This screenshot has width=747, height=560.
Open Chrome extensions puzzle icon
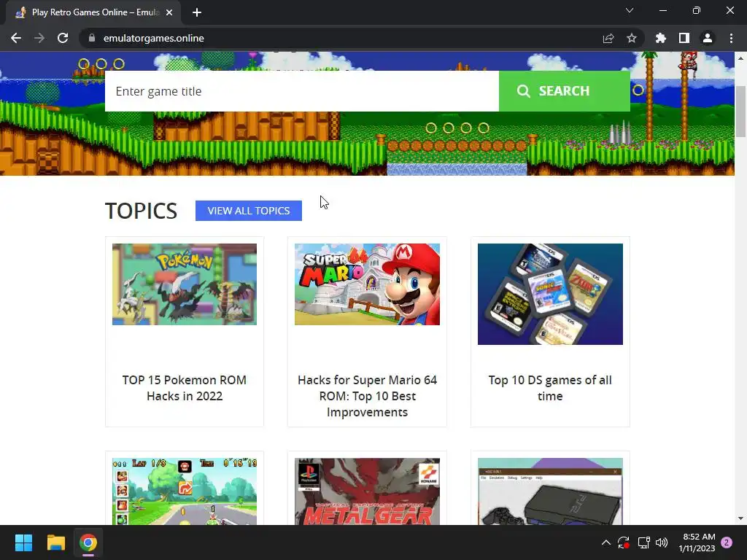pyautogui.click(x=661, y=38)
